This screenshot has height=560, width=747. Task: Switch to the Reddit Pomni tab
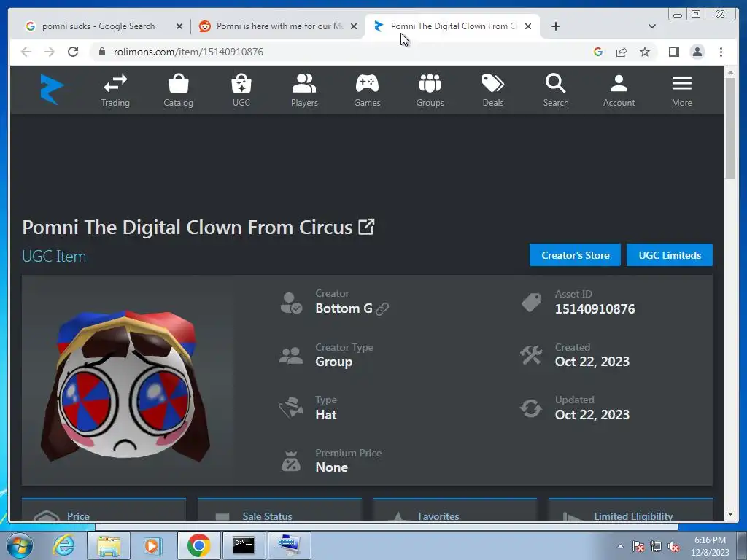(279, 26)
